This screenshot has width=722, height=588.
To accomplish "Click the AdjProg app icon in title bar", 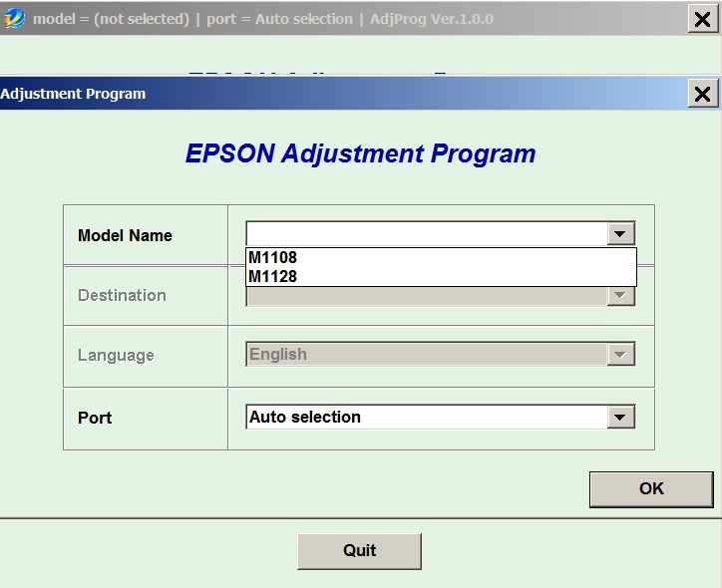I will [14, 18].
